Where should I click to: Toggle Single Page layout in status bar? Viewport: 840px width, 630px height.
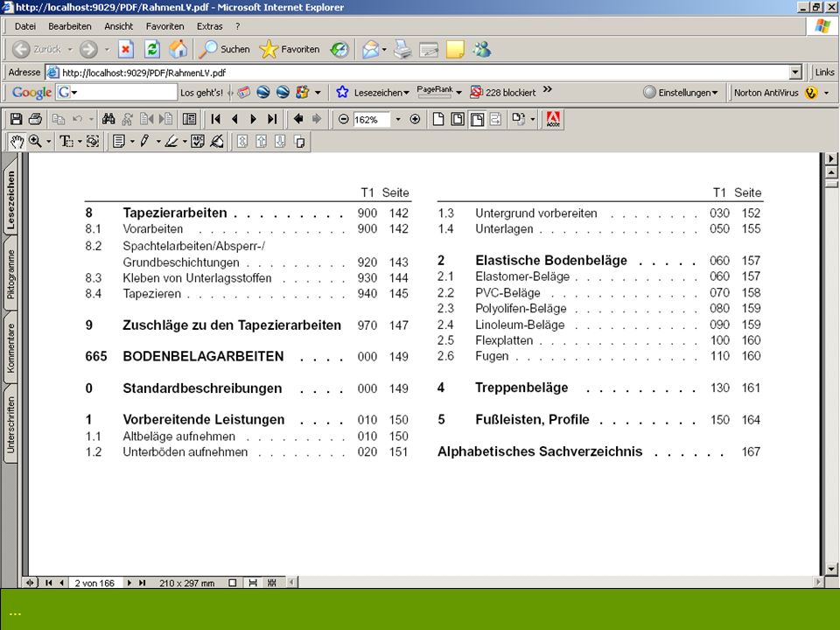coord(233,583)
